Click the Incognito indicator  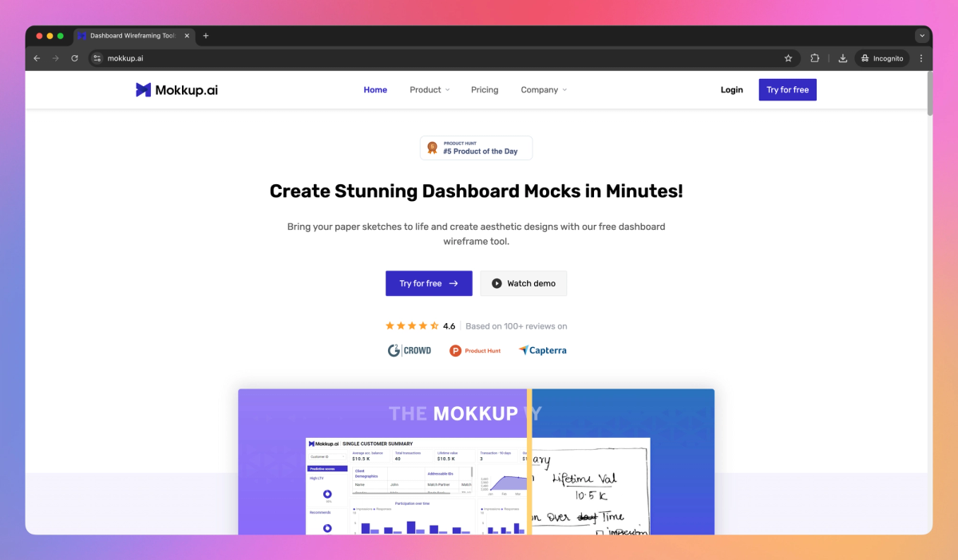[x=883, y=58]
